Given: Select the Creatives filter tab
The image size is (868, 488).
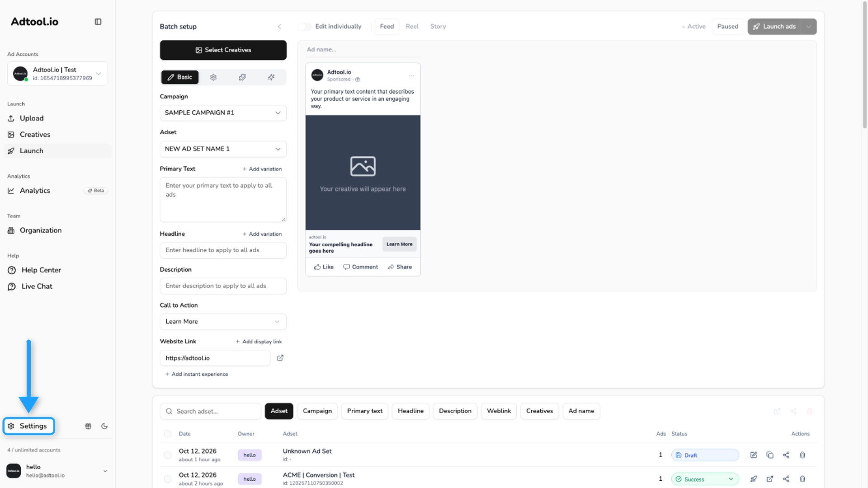Looking at the screenshot, I should pos(539,411).
